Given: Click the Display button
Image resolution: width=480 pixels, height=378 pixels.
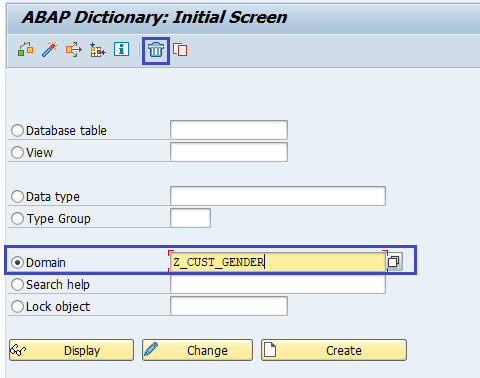Looking at the screenshot, I should pyautogui.click(x=71, y=350).
